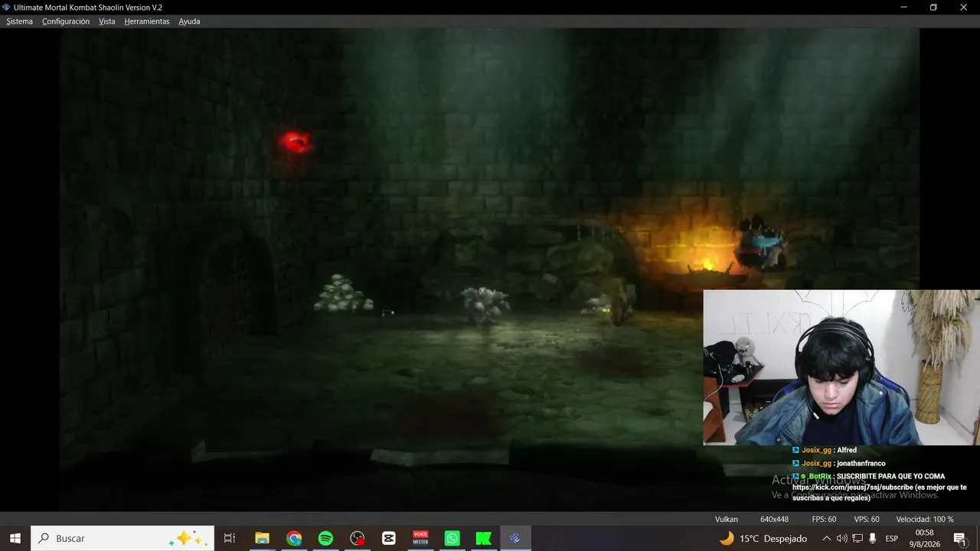
Task: Click the Vulkan renderer status text
Action: tap(727, 519)
